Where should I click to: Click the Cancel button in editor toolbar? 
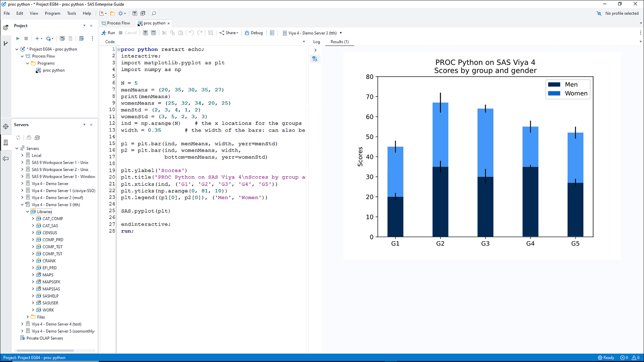click(x=128, y=33)
